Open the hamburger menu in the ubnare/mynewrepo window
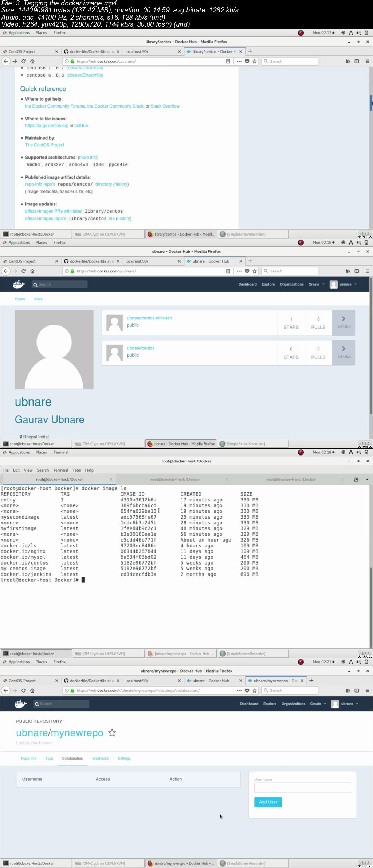This screenshot has height=868, width=373. click(367, 690)
